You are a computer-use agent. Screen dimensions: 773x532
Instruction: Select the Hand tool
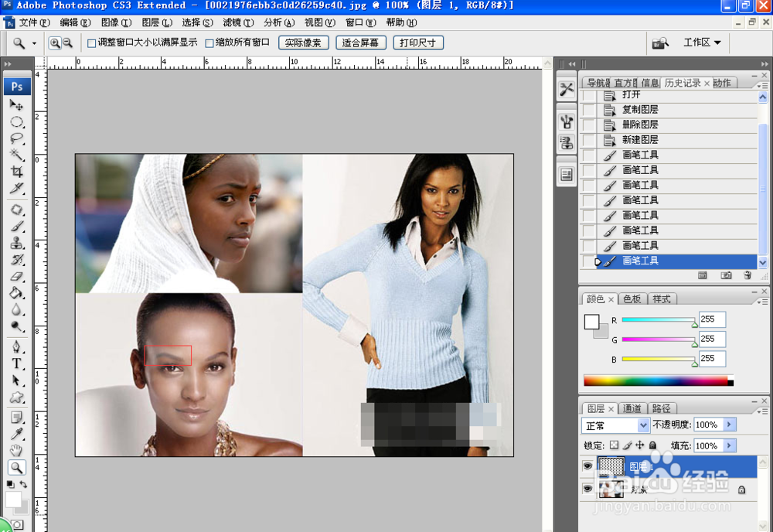17,451
